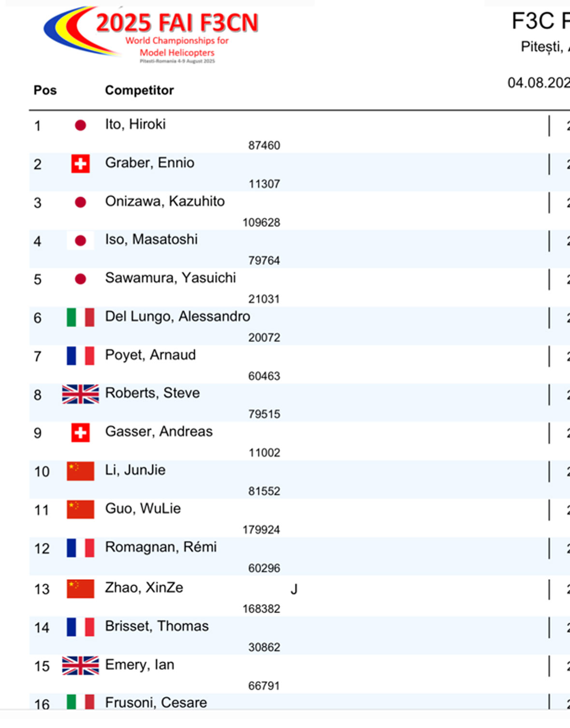Click the Competitor column header
This screenshot has height=728, width=570.
pos(140,90)
